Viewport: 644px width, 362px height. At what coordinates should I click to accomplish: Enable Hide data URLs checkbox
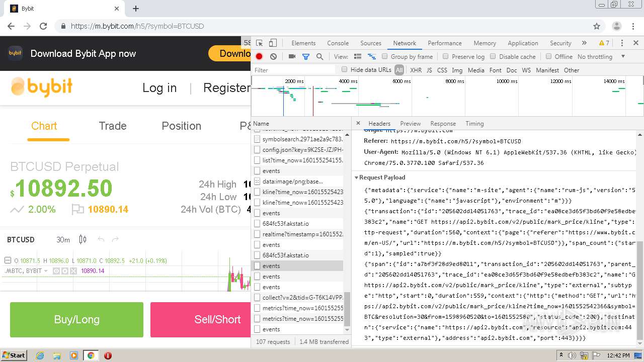click(x=345, y=69)
